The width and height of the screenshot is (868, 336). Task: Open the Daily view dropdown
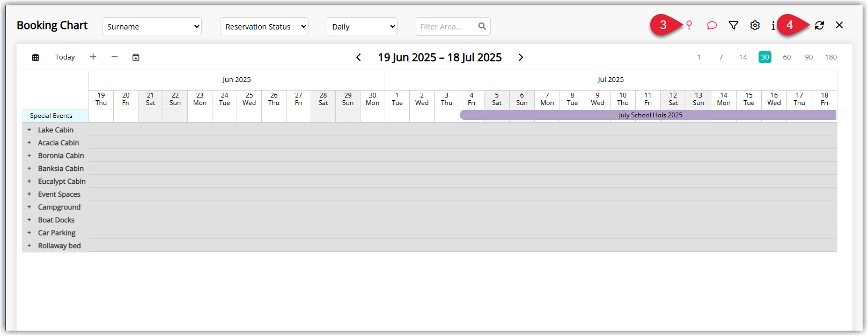click(x=362, y=26)
